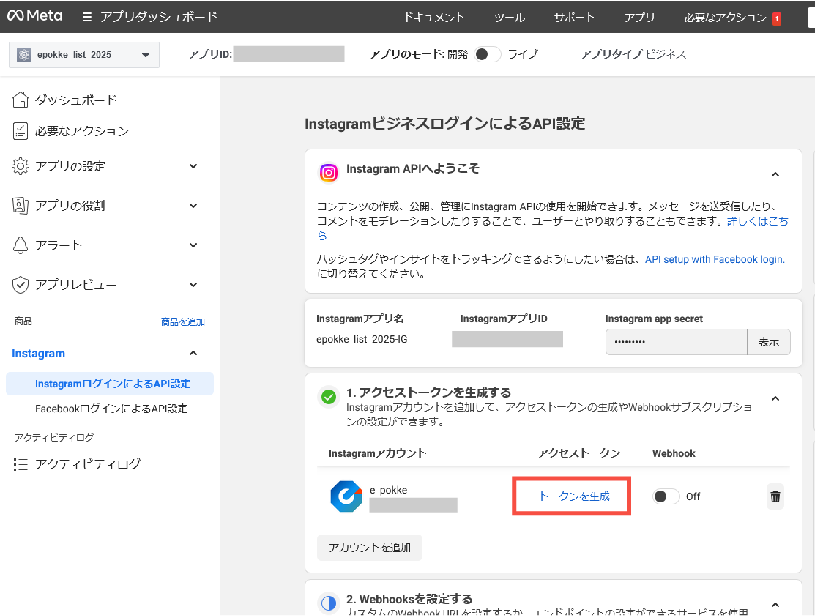Click the アクティビティログ list icon
Screen dimensions: 815x616
pos(20,464)
